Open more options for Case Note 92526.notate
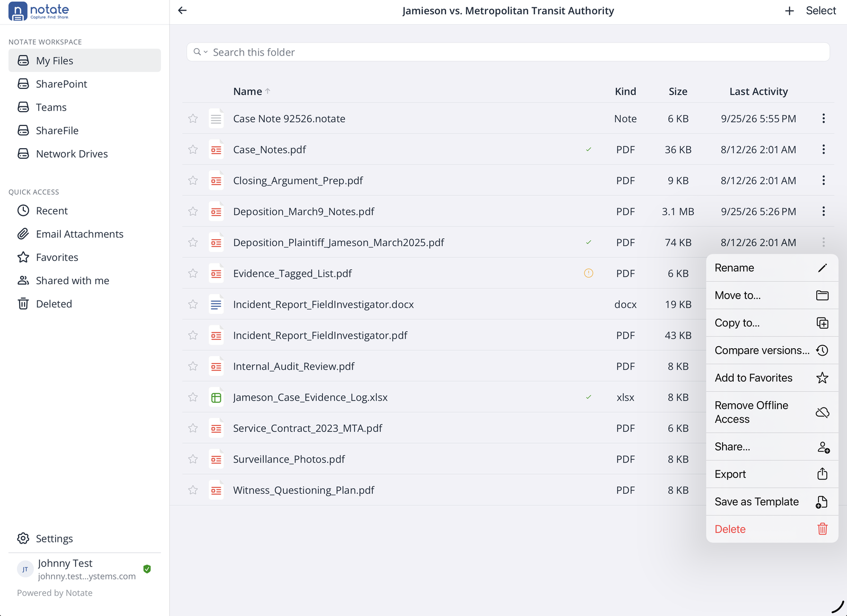The height and width of the screenshot is (616, 847). point(823,119)
